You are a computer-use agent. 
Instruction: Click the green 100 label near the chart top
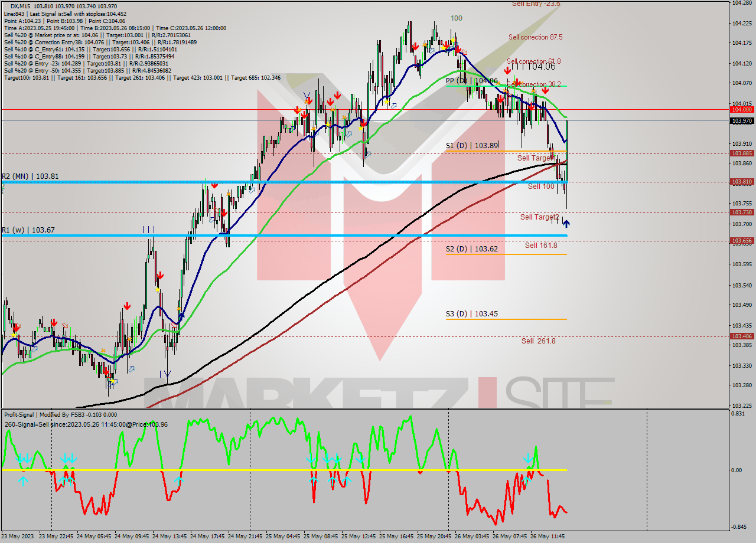(x=456, y=18)
